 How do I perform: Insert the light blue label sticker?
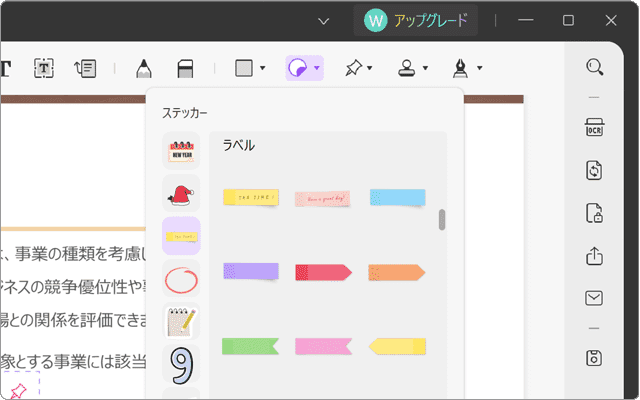click(398, 198)
